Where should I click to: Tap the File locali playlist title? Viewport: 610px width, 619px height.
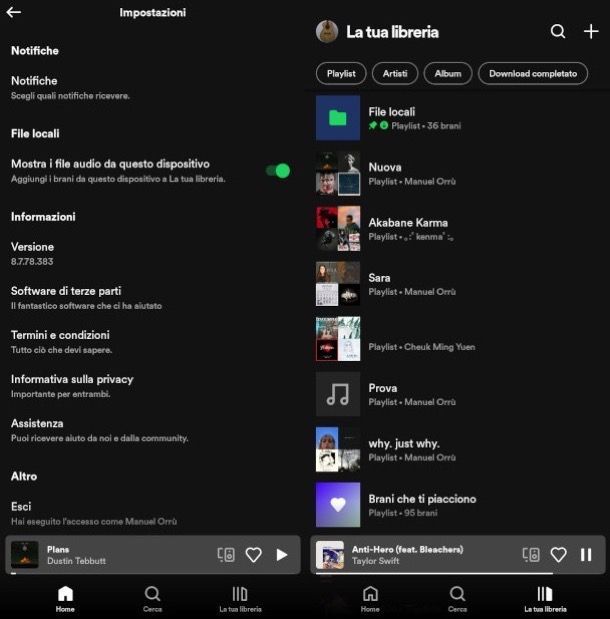[x=392, y=112]
